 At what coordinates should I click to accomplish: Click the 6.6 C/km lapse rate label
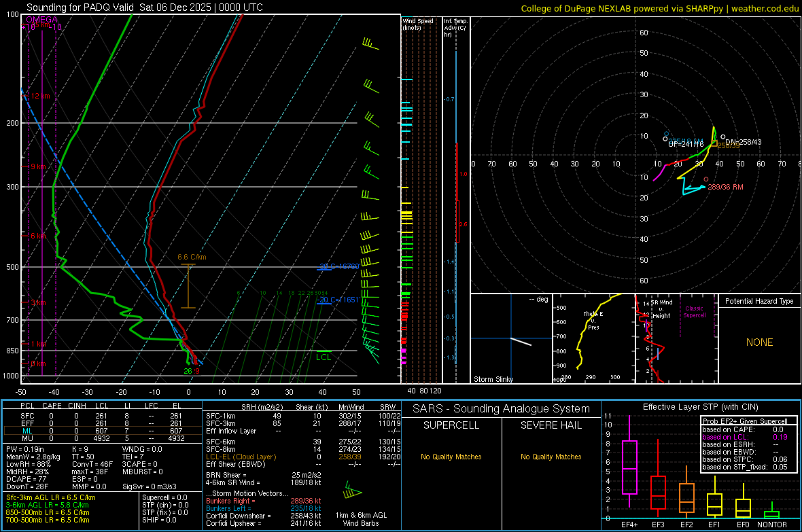click(192, 257)
